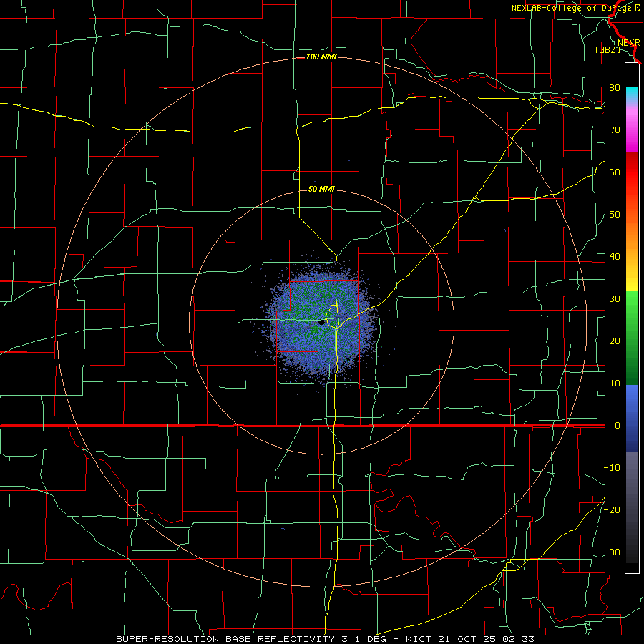Click the dBZ unit label

pos(608,50)
